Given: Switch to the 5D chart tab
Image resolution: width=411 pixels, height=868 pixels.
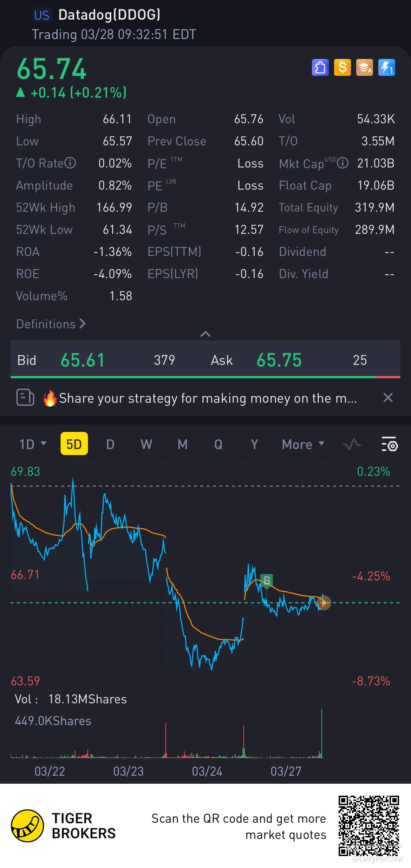Looking at the screenshot, I should coord(74,444).
